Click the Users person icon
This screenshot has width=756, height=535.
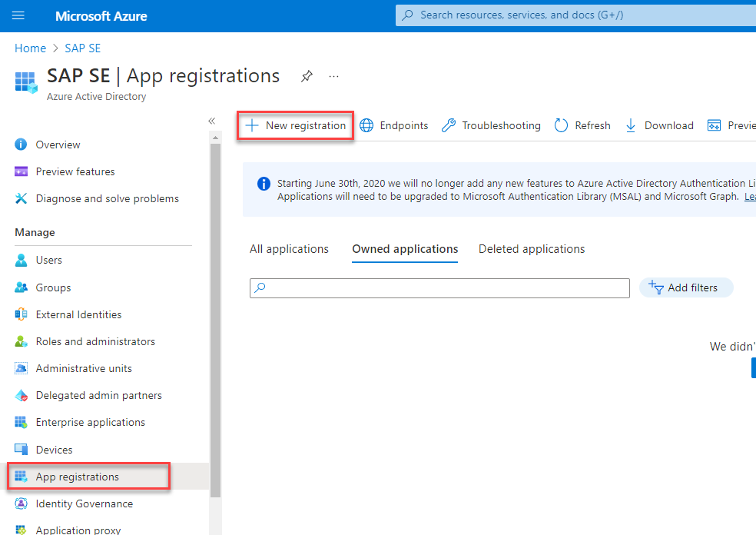(21, 260)
